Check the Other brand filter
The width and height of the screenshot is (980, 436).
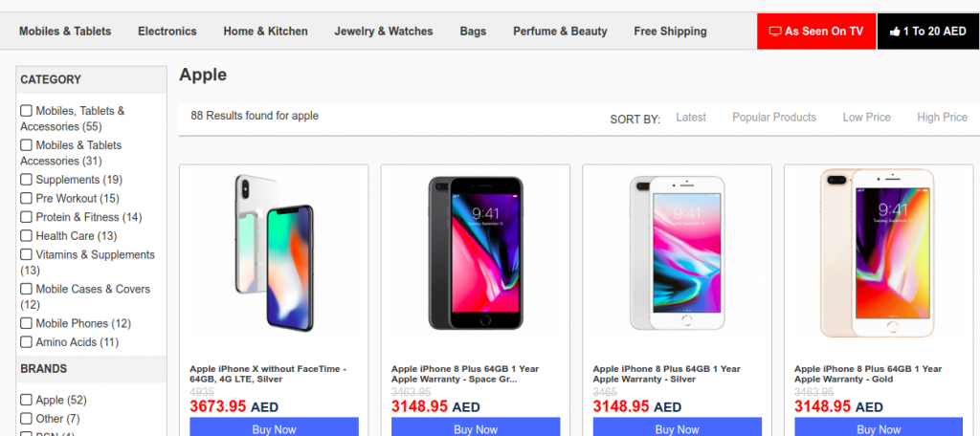(x=27, y=419)
